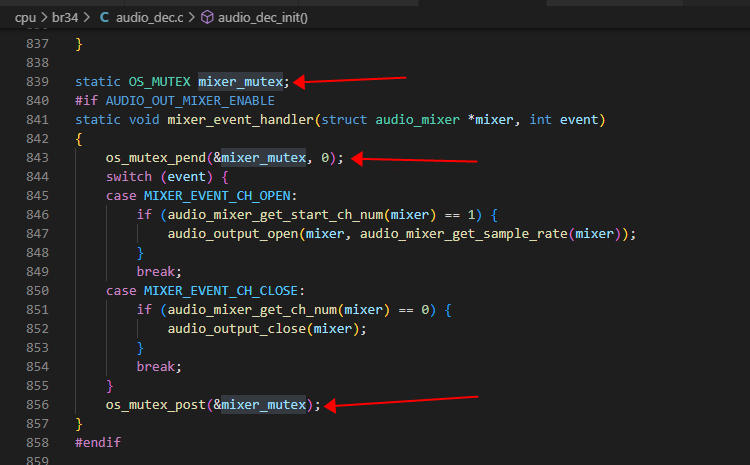Click opening brace on line 842
750x465 pixels.
[x=79, y=139]
